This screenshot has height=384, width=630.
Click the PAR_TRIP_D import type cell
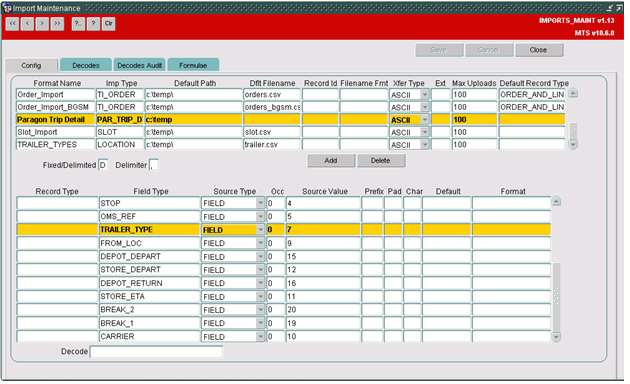click(119, 120)
